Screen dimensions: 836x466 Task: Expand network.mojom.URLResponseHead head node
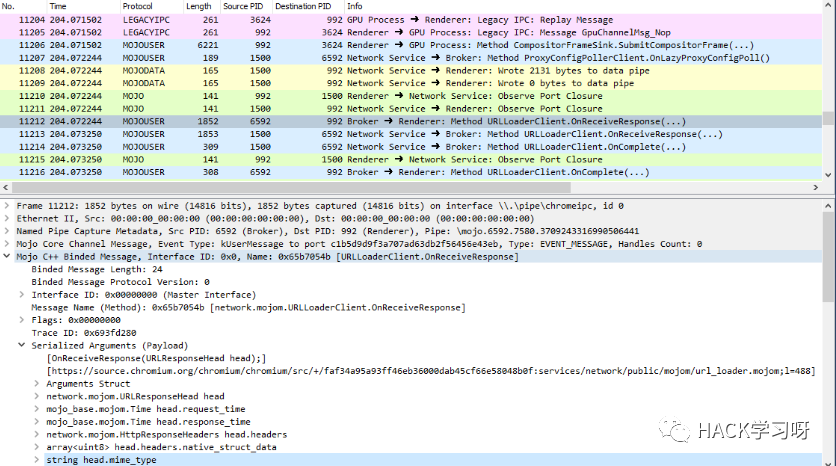pyautogui.click(x=36, y=396)
